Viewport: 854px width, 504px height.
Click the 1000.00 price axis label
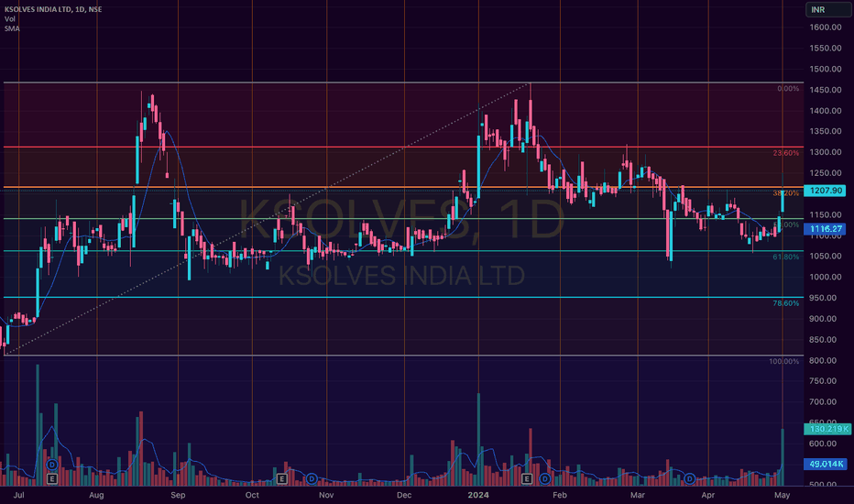tap(826, 277)
